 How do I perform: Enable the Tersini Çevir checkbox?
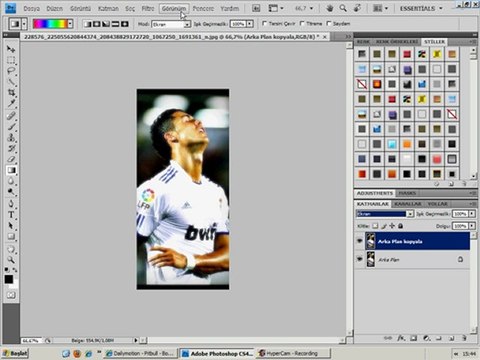(265, 23)
